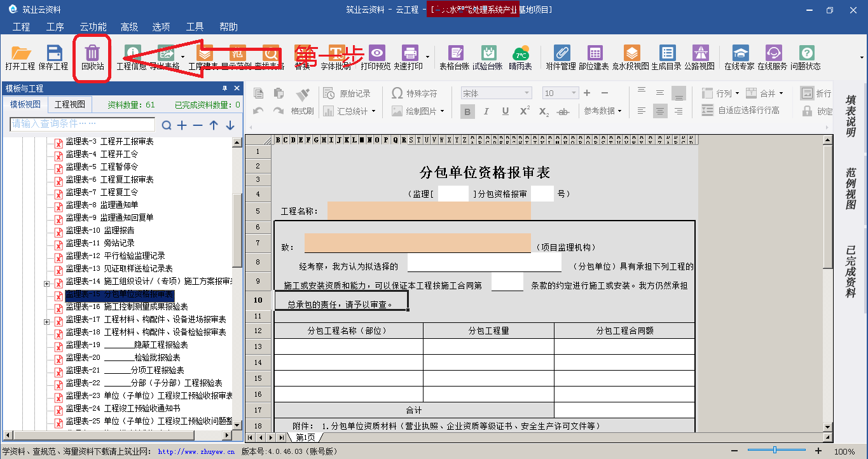Open 汇总统计 dropdown
The height and width of the screenshot is (459, 868).
[350, 111]
